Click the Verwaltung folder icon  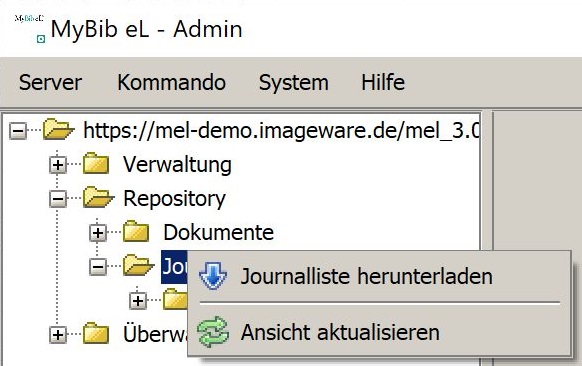pos(96,163)
